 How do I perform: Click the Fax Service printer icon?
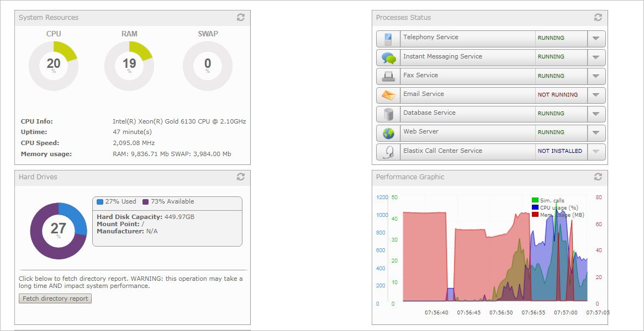click(x=388, y=77)
